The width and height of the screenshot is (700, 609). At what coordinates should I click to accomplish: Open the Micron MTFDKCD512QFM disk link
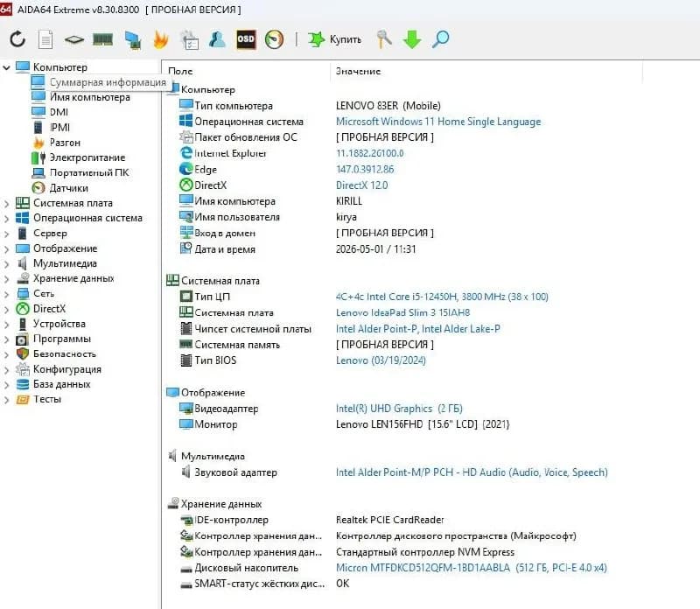pyautogui.click(x=472, y=568)
